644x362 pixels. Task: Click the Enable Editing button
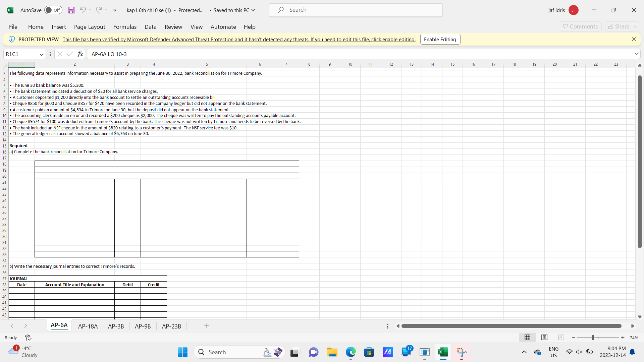pos(440,39)
